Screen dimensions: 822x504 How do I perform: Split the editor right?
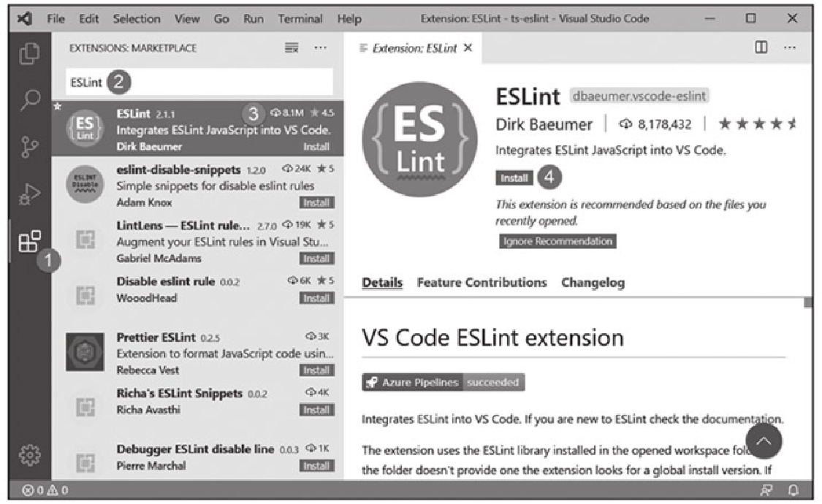pyautogui.click(x=761, y=47)
